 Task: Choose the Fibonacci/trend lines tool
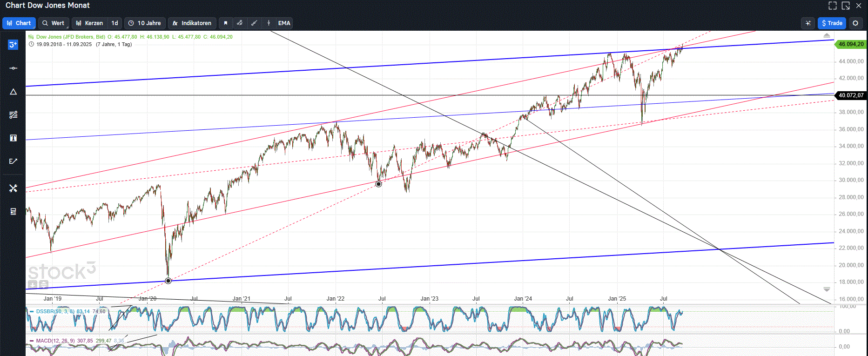(x=13, y=114)
